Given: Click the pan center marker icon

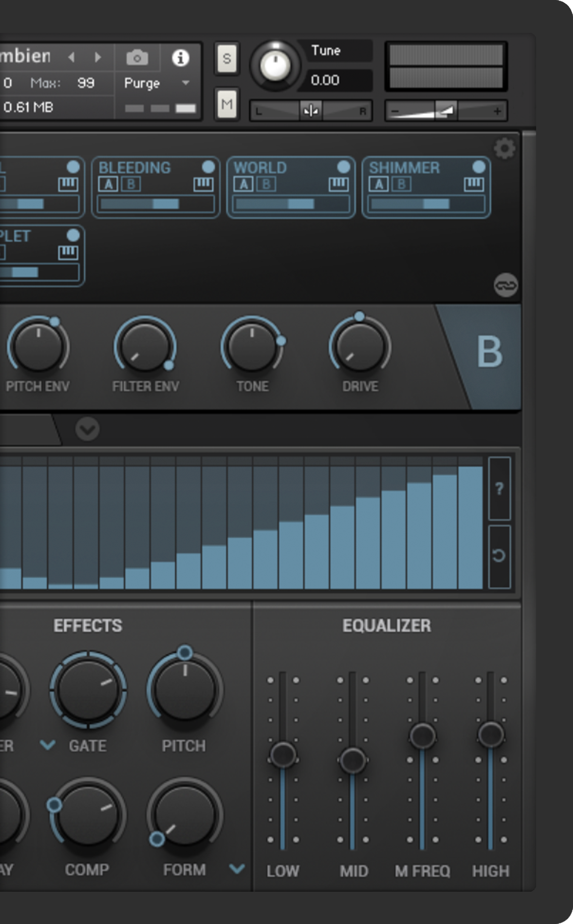Looking at the screenshot, I should [311, 111].
